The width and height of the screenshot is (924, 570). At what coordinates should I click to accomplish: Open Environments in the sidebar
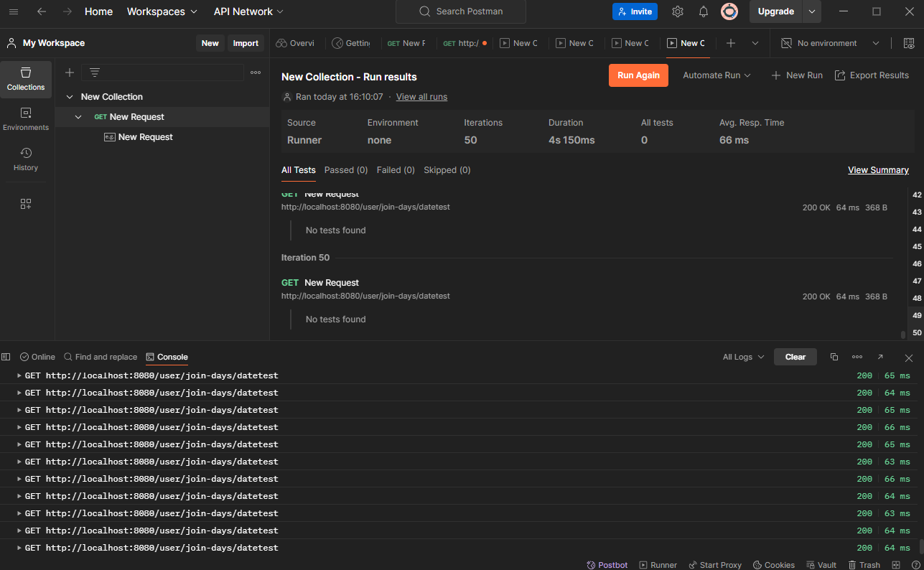coord(26,119)
